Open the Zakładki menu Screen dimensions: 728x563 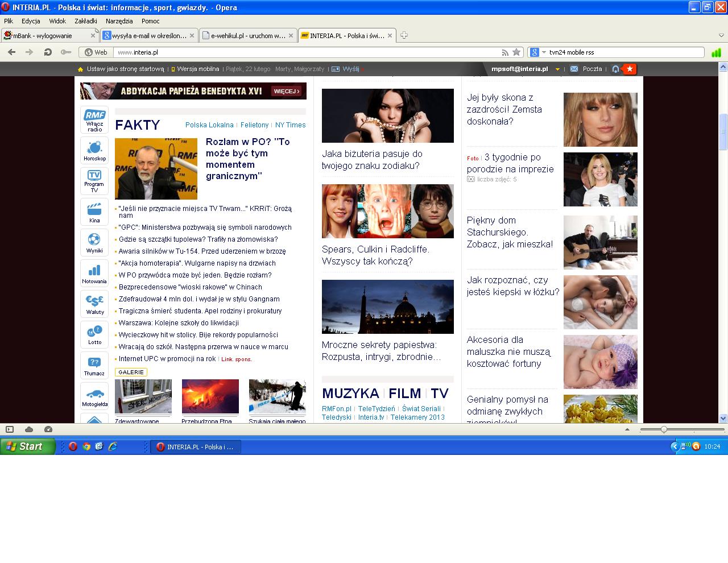[86, 21]
